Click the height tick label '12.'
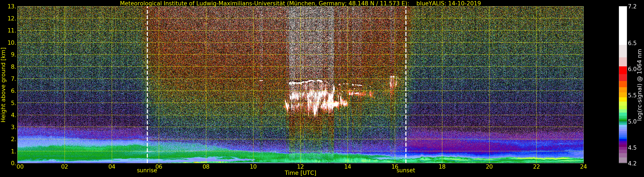 [12, 18]
